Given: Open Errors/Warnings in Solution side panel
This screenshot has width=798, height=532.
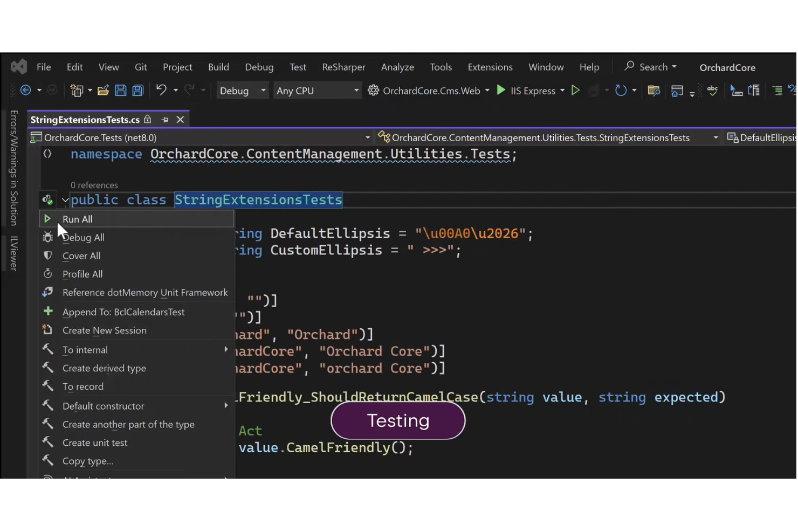Looking at the screenshot, I should point(14,168).
